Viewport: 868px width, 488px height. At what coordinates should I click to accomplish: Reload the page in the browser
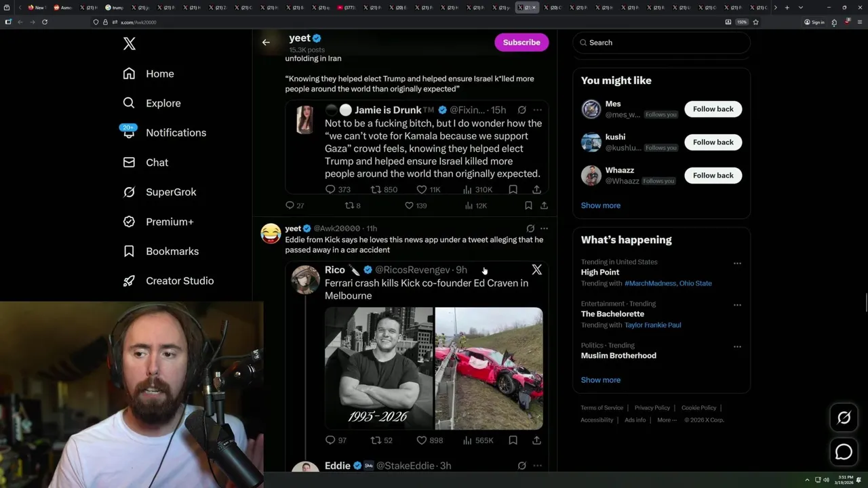click(x=45, y=22)
